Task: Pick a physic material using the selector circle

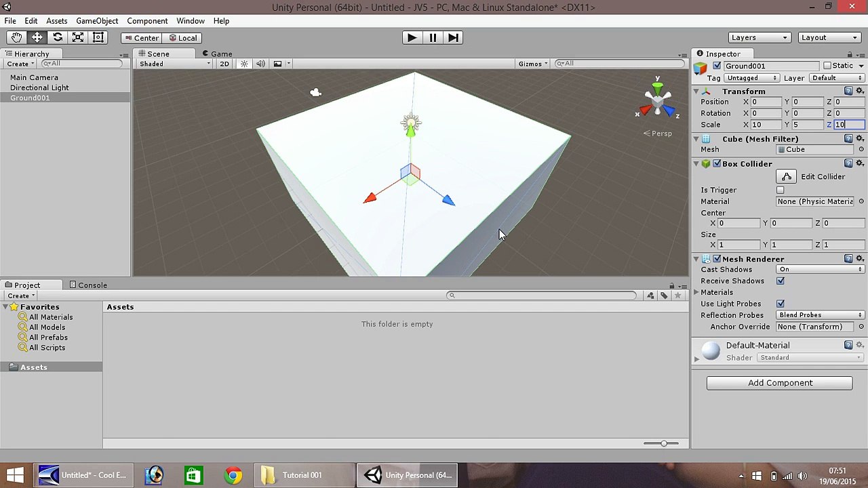Action: point(861,201)
